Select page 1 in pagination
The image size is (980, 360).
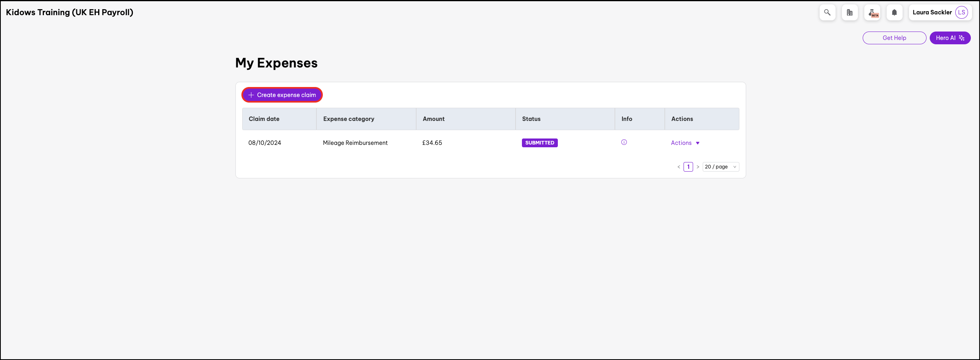pos(688,167)
